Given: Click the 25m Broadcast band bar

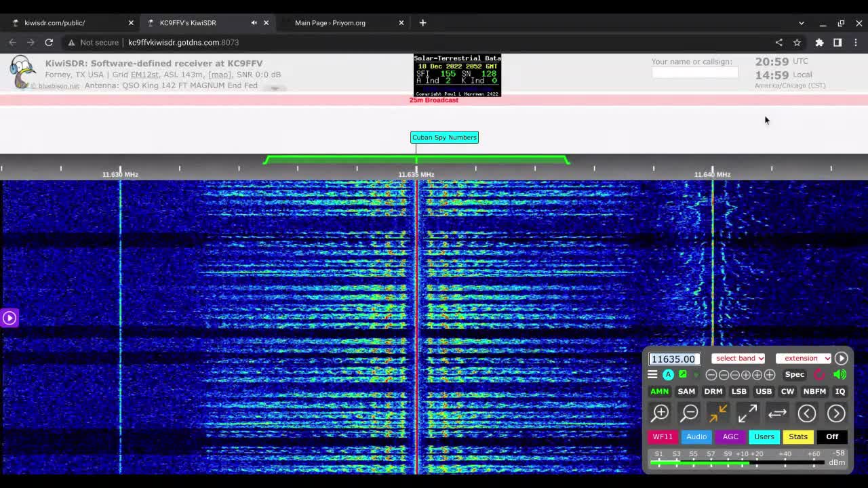Looking at the screenshot, I should 434,100.
